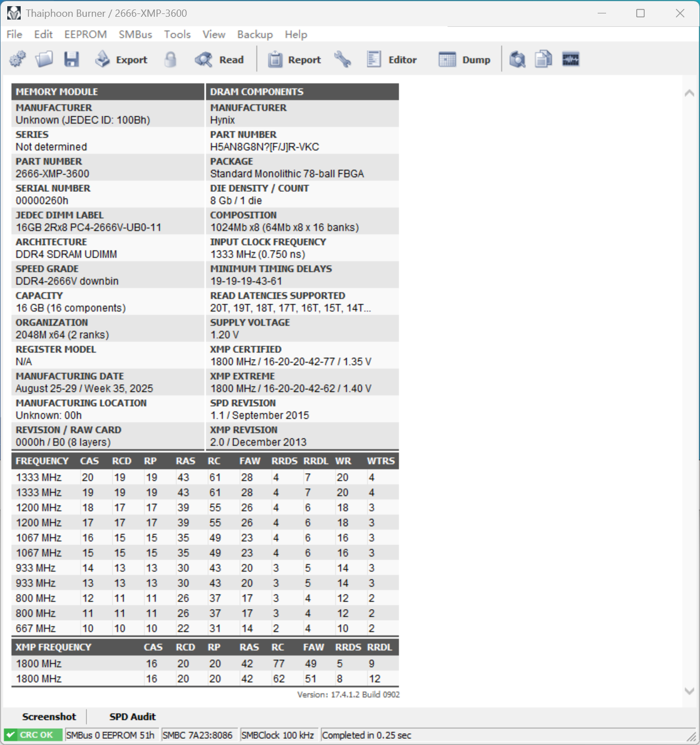Open the Help menu
700x745 pixels.
[x=296, y=35]
